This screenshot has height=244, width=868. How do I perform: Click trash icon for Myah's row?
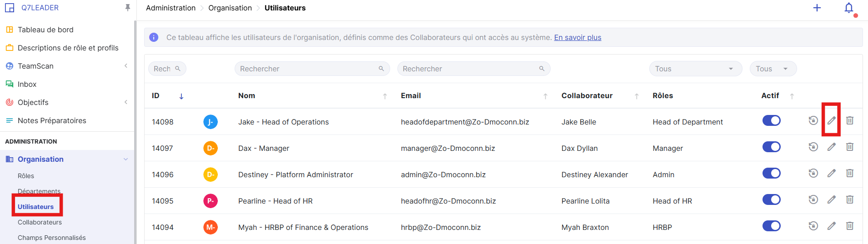click(x=849, y=226)
